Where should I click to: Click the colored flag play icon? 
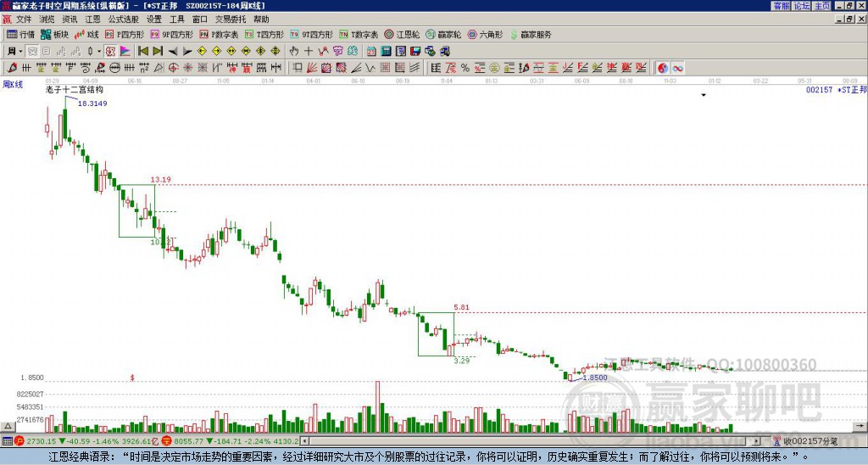click(x=125, y=51)
